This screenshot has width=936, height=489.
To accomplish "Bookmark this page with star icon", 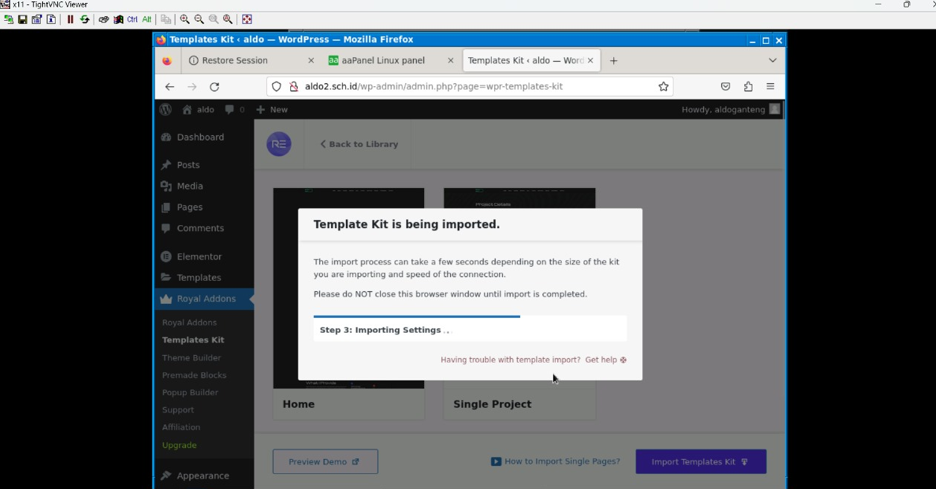I will point(663,87).
